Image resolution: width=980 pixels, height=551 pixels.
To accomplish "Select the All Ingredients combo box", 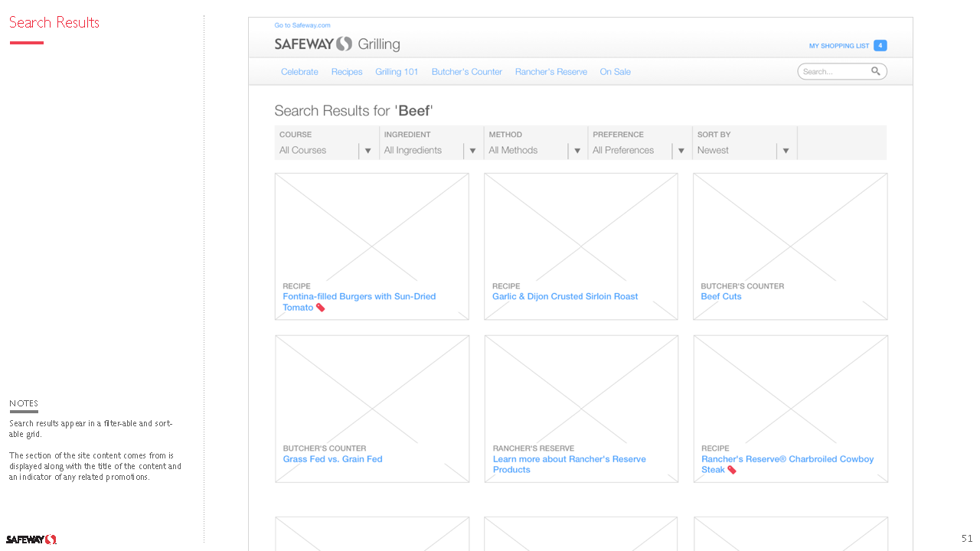I will [432, 151].
